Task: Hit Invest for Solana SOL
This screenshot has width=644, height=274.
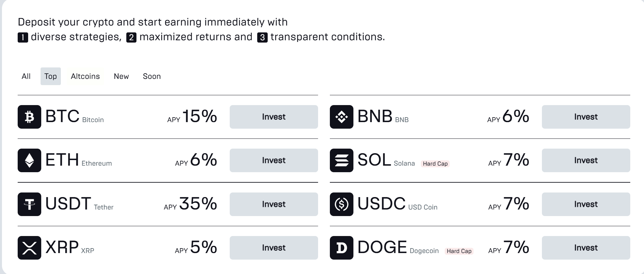Action: click(586, 160)
